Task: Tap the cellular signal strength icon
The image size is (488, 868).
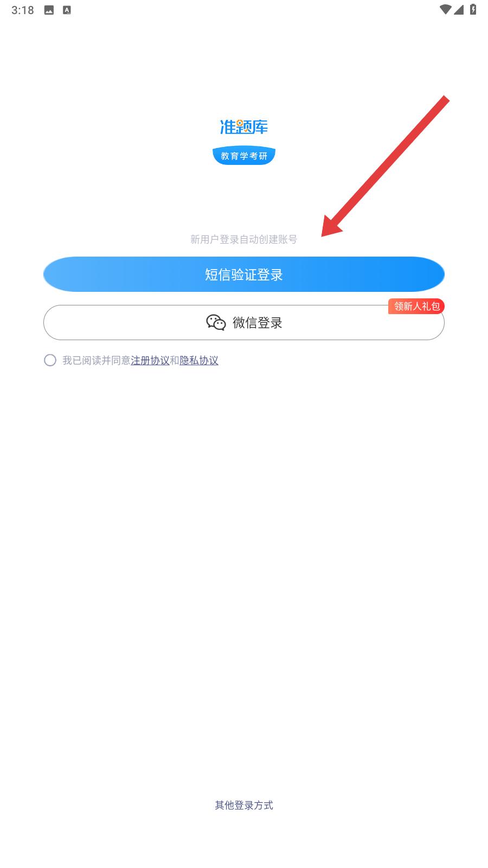Action: 459,9
